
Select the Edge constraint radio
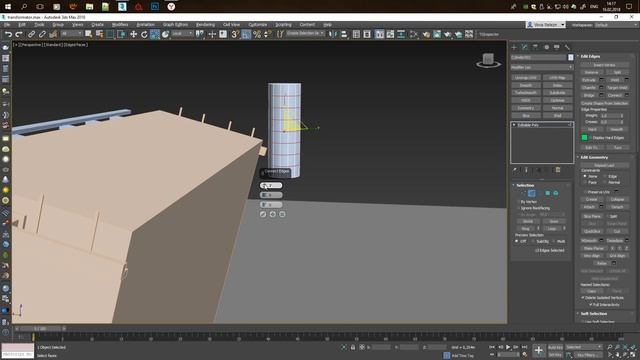[605, 176]
